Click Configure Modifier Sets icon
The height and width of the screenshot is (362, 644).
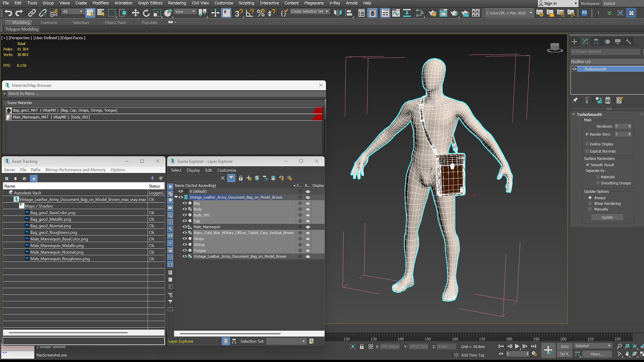point(619,100)
